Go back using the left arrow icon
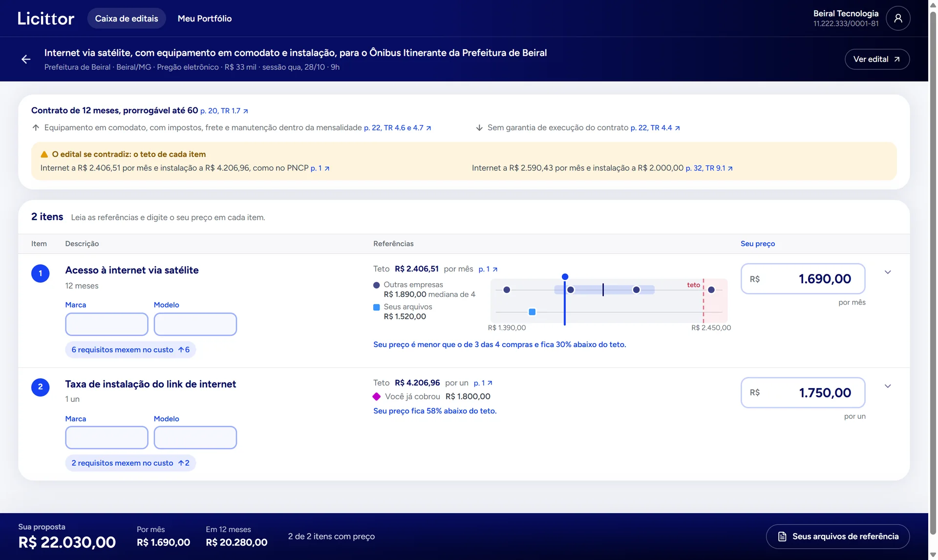 [x=26, y=59]
